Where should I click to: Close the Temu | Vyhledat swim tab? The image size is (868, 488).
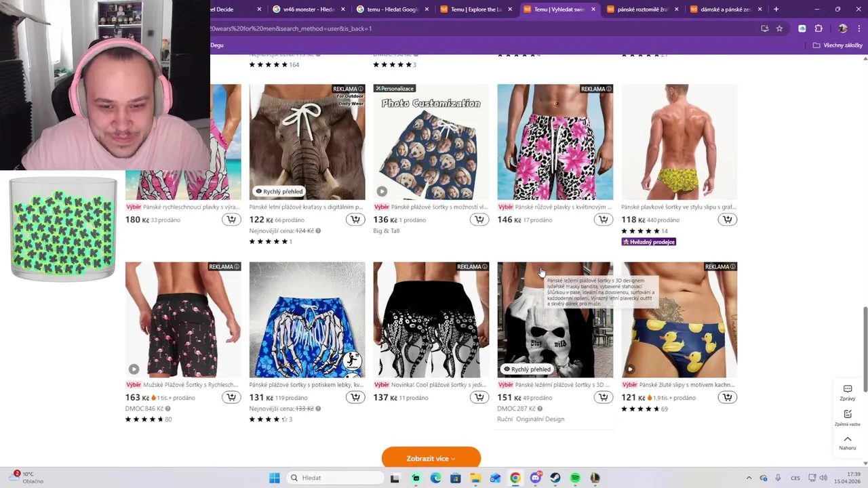[x=593, y=9]
